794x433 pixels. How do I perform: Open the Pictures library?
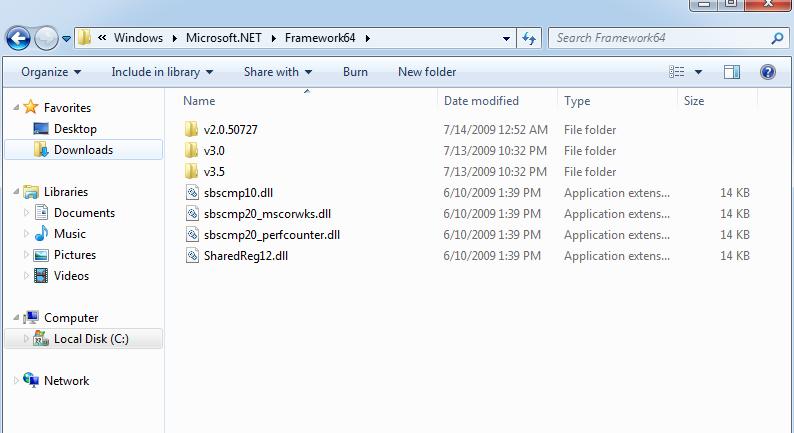tap(75, 255)
